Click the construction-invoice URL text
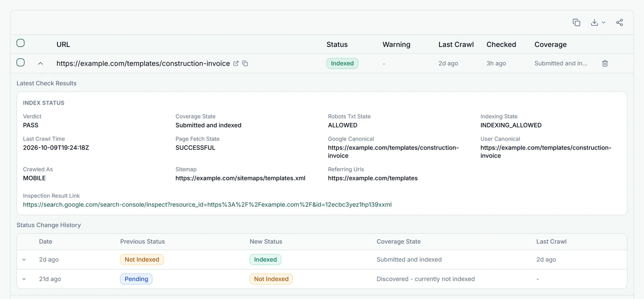Screen dimensions: 644x299 click(x=143, y=63)
